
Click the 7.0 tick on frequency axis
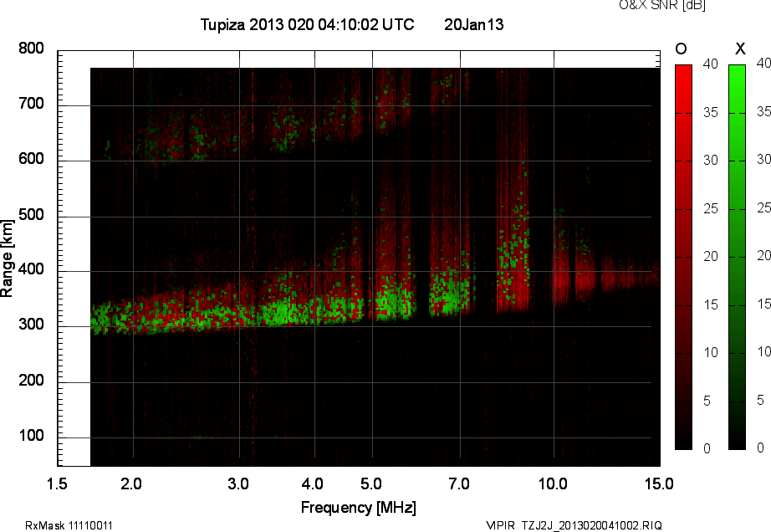(x=459, y=483)
